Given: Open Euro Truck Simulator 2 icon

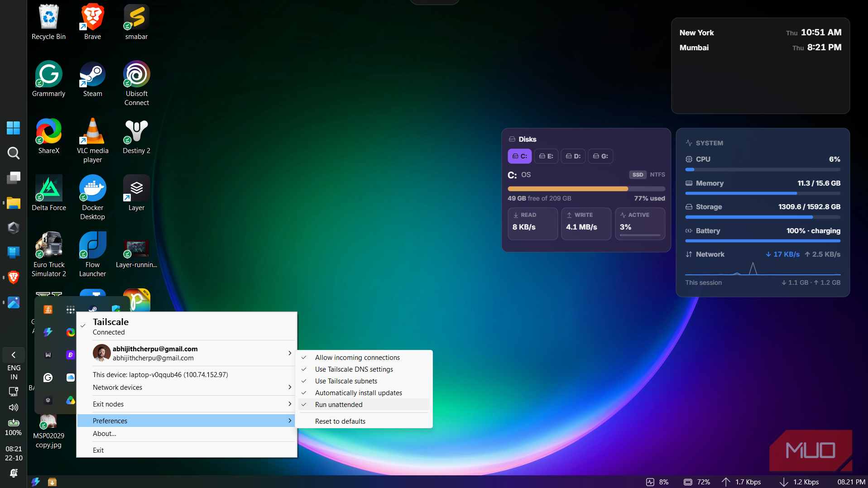Looking at the screenshot, I should [48, 255].
